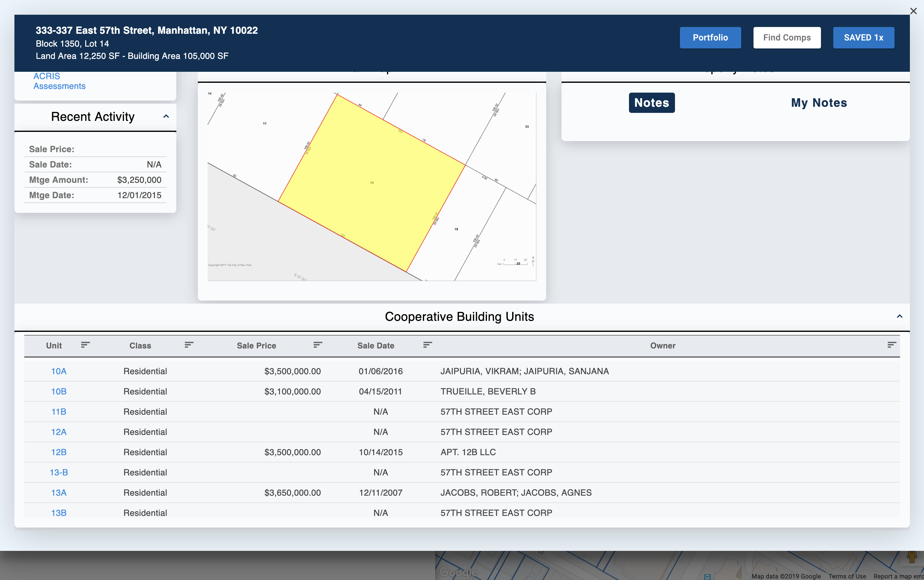Click the Portfolio icon button
Viewport: 924px width, 580px height.
coord(711,37)
